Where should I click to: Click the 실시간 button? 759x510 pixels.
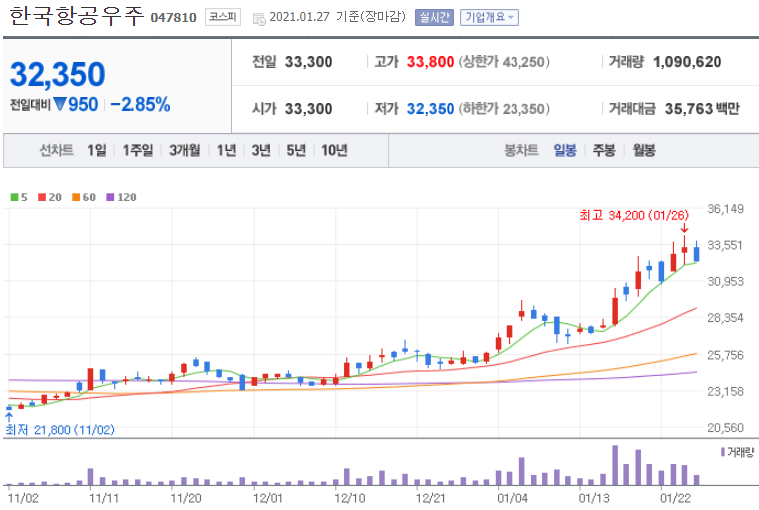(x=434, y=18)
